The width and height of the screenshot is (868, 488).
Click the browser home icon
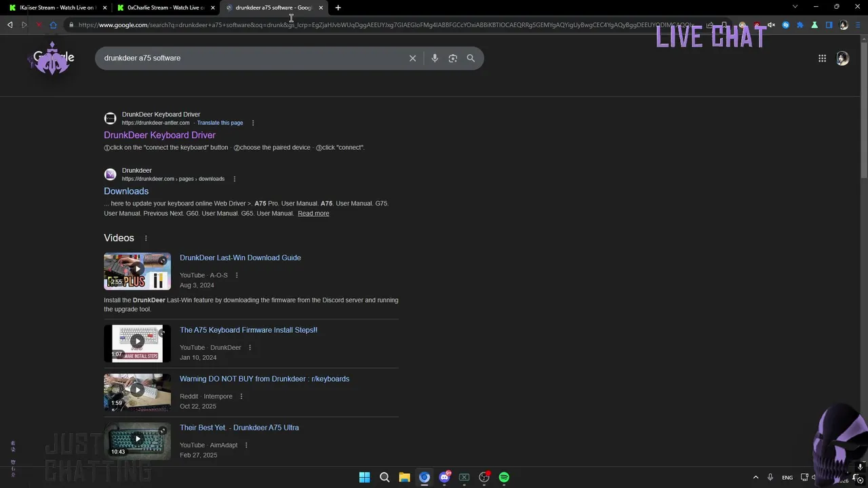pyautogui.click(x=53, y=25)
